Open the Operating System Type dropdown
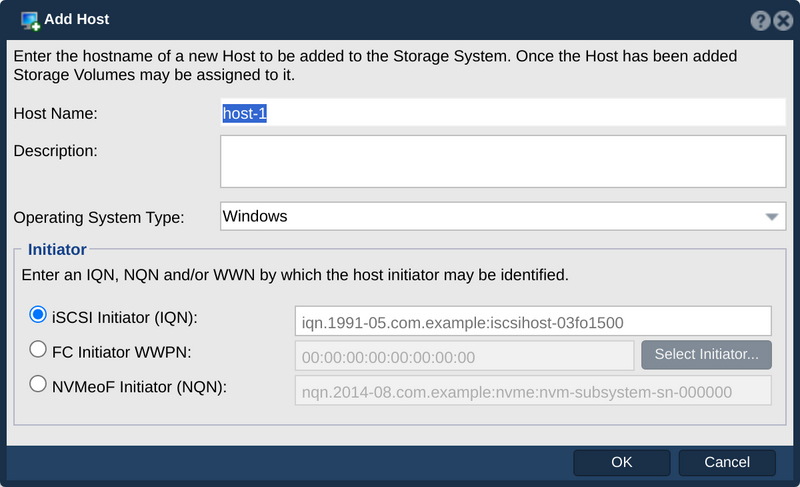Viewport: 800px width, 487px height. [x=503, y=216]
